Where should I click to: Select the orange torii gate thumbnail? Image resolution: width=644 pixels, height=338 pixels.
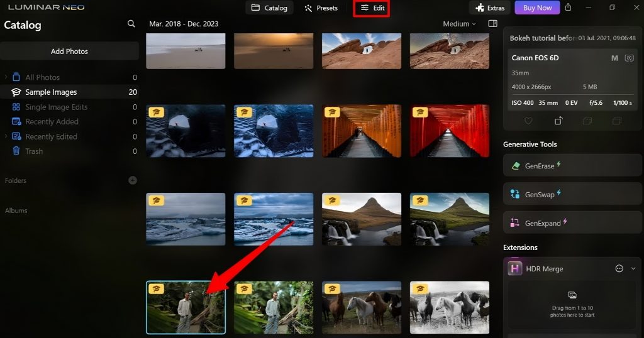tap(362, 131)
